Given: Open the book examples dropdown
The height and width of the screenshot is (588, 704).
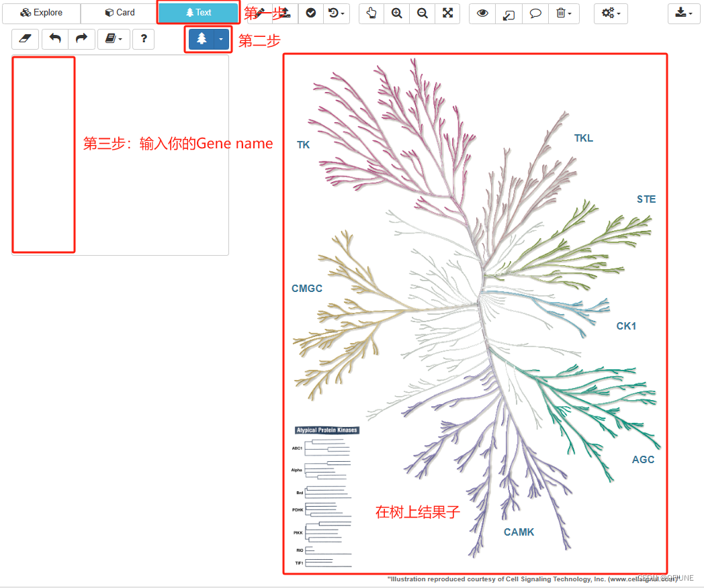Looking at the screenshot, I should (114, 39).
